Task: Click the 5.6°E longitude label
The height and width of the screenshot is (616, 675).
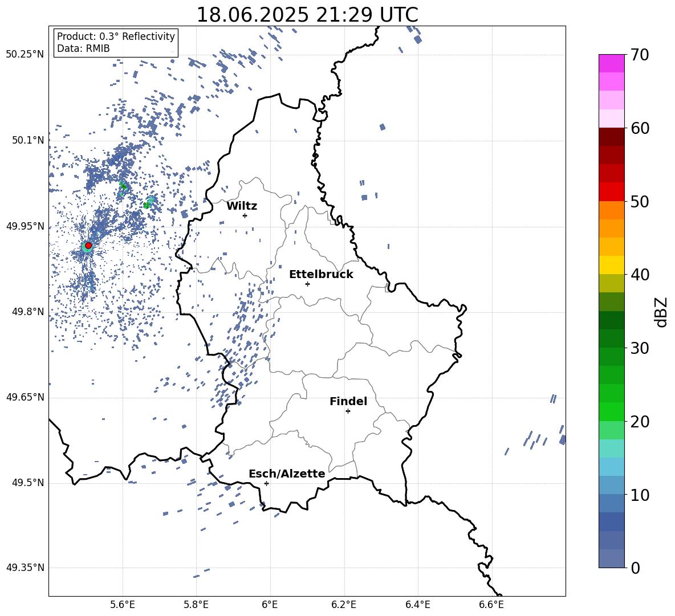Action: (123, 605)
